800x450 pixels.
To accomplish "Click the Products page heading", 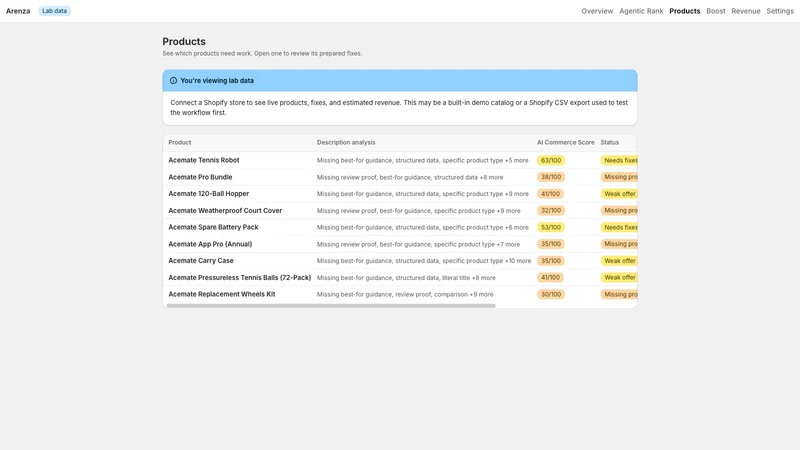I will pyautogui.click(x=184, y=41).
